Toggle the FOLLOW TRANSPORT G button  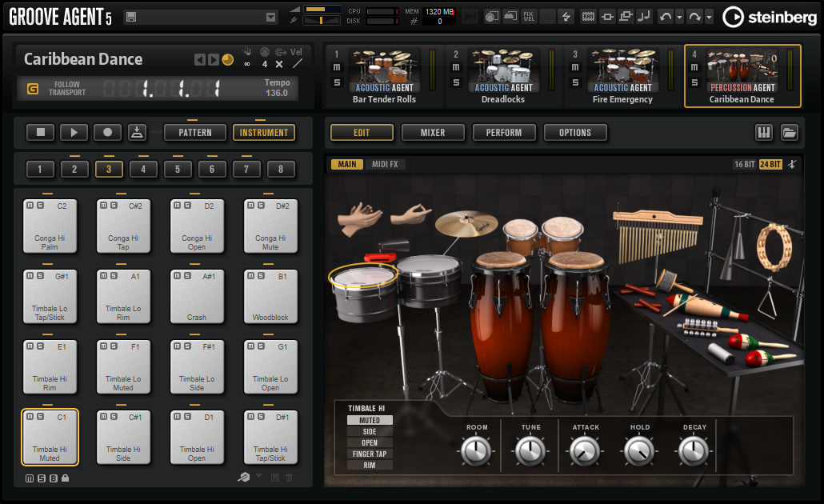[x=33, y=88]
